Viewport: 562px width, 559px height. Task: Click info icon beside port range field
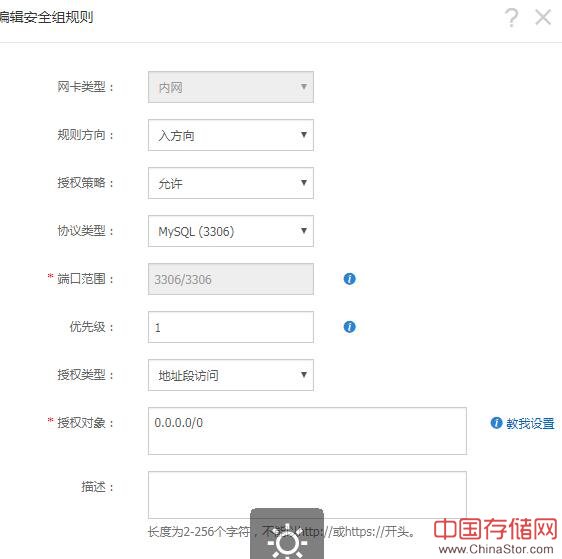349,279
